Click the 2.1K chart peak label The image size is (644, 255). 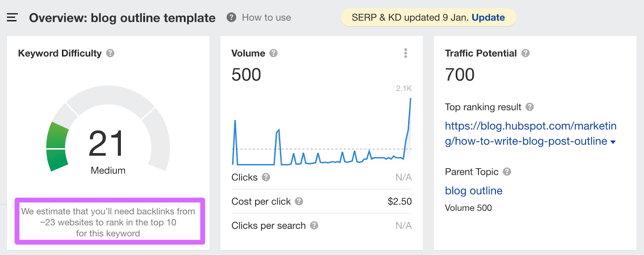click(404, 88)
